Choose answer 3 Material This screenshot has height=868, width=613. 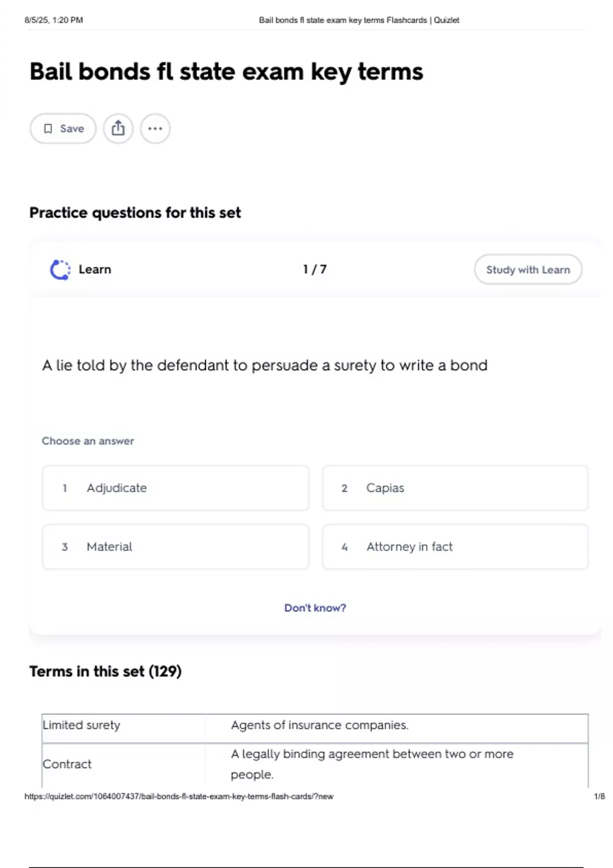pos(175,547)
